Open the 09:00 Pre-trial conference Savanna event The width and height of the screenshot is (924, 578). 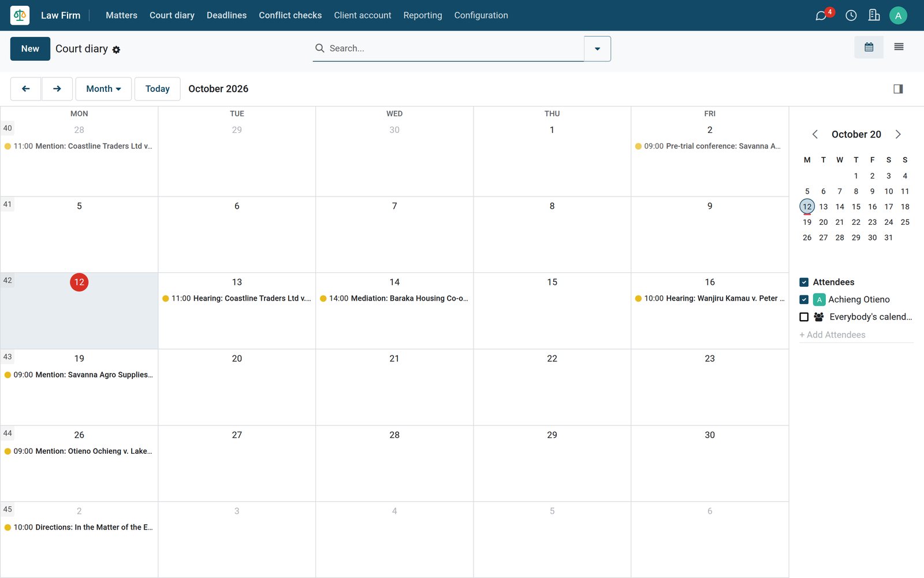click(710, 146)
